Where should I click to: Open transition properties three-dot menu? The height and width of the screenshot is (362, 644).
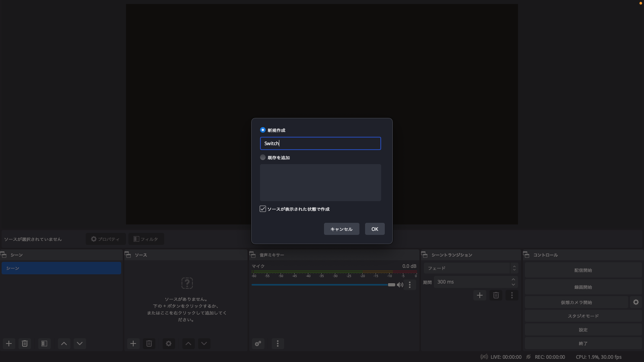click(512, 295)
